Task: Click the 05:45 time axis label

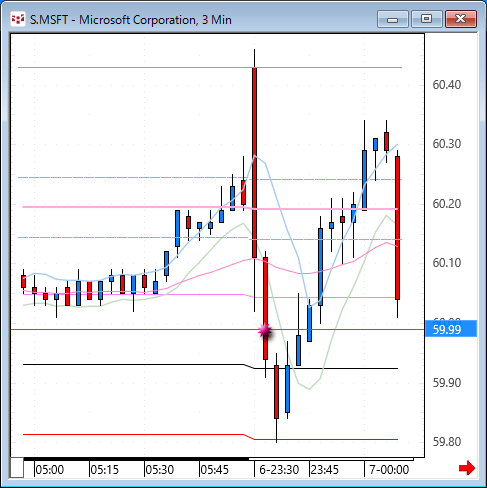Action: (215, 470)
